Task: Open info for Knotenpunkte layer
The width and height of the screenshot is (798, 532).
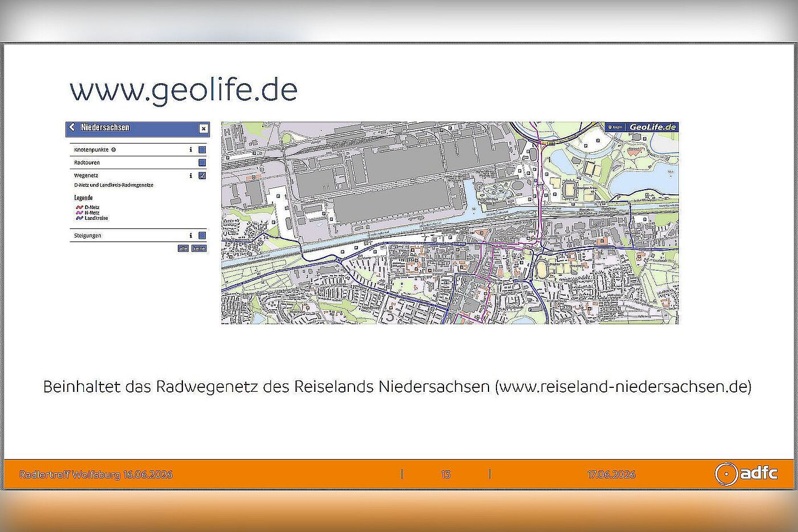Action: click(x=190, y=150)
